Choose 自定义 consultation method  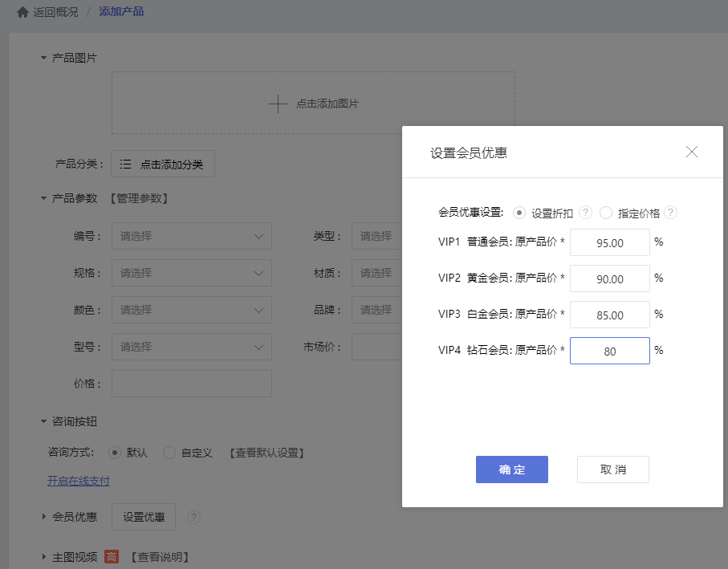click(169, 453)
